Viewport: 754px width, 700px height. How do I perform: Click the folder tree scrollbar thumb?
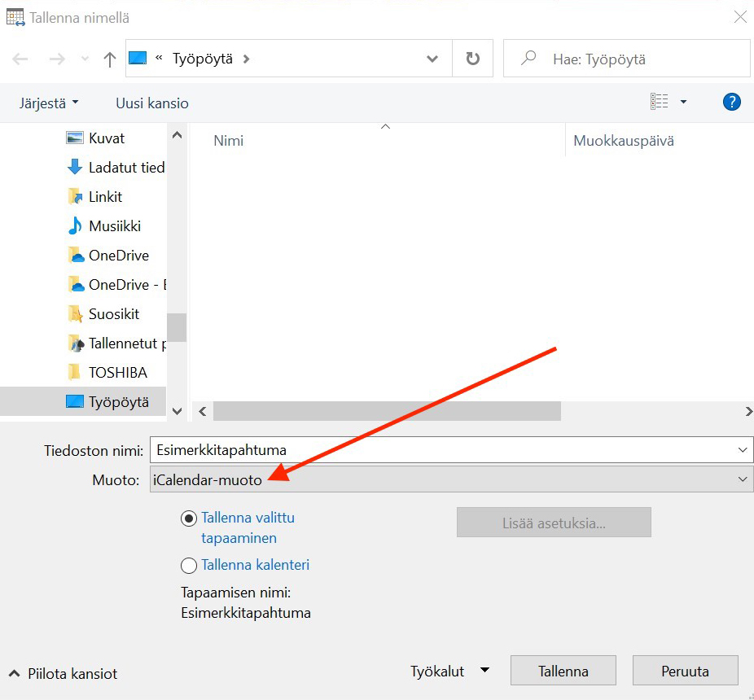tap(177, 327)
